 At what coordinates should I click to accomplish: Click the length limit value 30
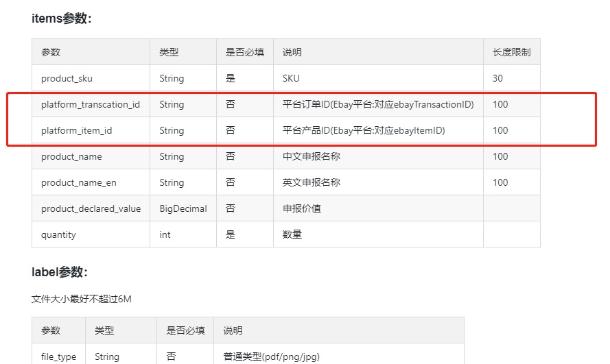[497, 78]
